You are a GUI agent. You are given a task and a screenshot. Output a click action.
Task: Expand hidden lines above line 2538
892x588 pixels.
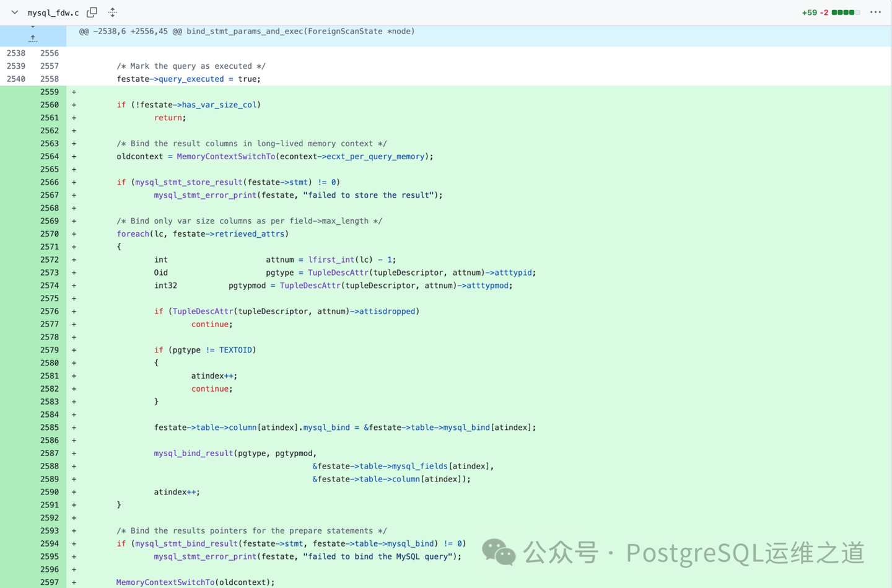coord(33,38)
